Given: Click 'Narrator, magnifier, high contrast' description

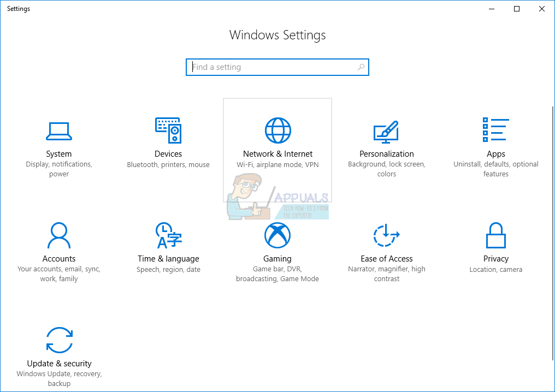Looking at the screenshot, I should tap(387, 274).
